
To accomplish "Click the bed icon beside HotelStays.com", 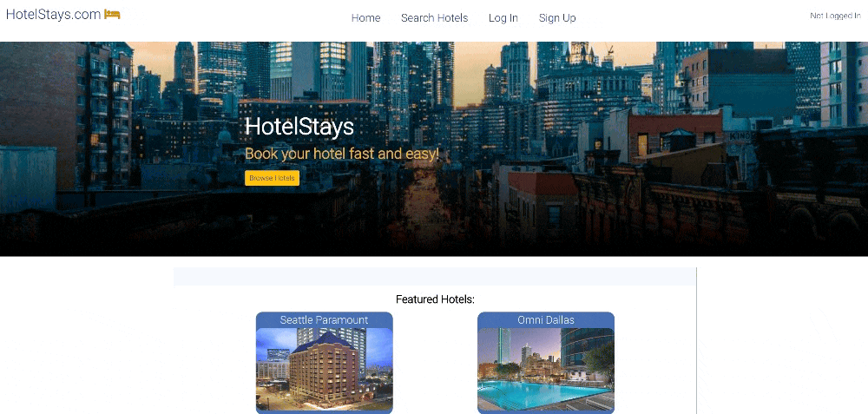I will pyautogui.click(x=112, y=15).
